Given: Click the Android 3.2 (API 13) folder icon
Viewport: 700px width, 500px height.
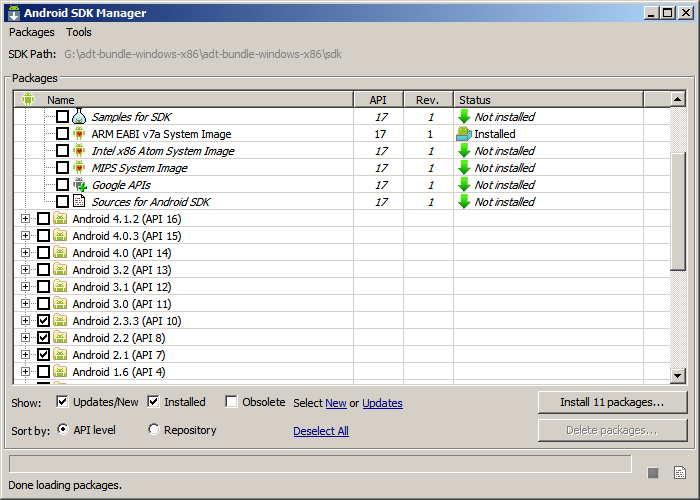Looking at the screenshot, I should pos(60,269).
